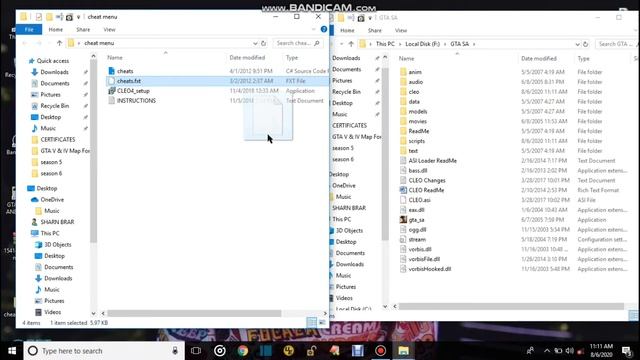
Task: Open the Home tab in cheat menu window
Action: click(56, 29)
